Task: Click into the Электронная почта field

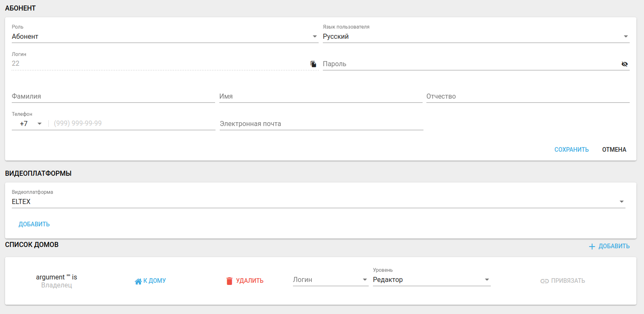Action: [321, 124]
